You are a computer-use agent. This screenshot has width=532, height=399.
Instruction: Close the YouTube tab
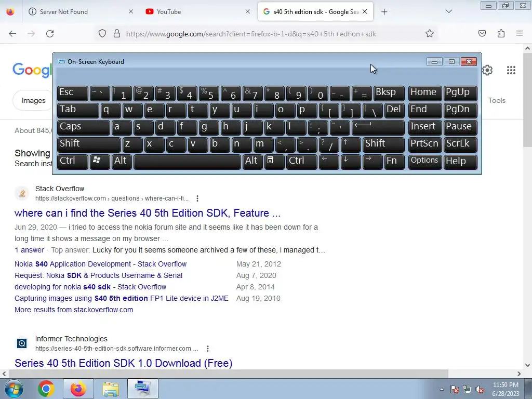point(248,11)
